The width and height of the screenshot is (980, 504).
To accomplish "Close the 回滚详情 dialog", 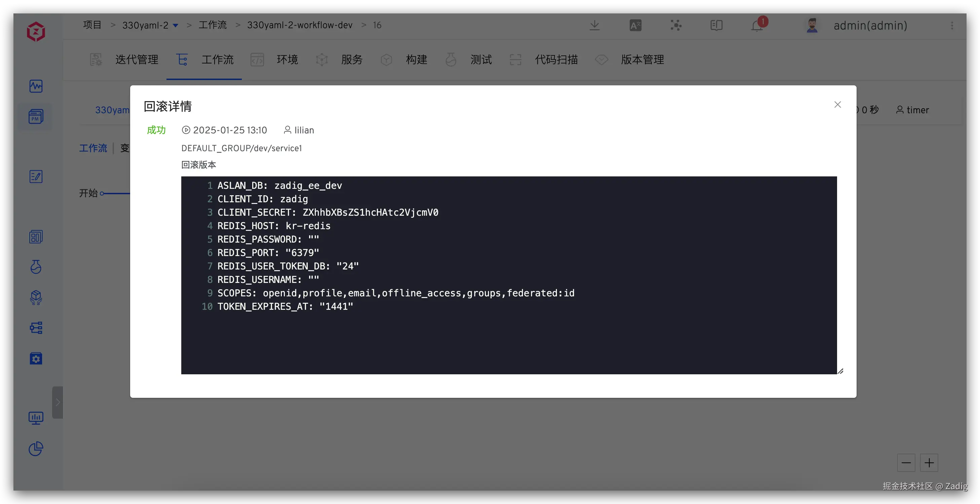I will pyautogui.click(x=837, y=104).
